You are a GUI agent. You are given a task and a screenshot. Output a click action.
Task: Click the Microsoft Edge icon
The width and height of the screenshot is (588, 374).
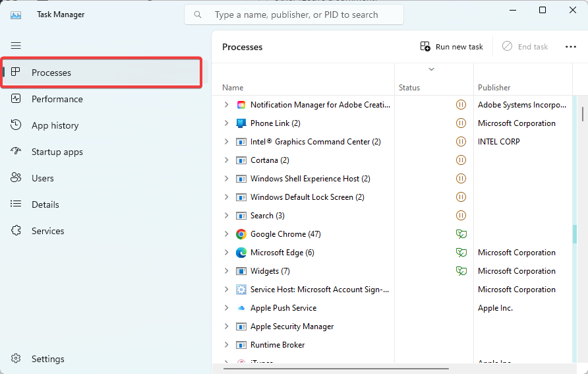pos(241,253)
